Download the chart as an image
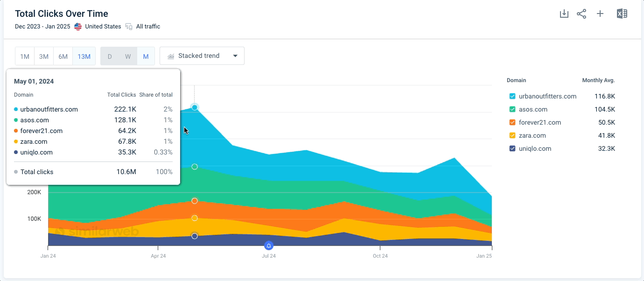 pos(564,14)
